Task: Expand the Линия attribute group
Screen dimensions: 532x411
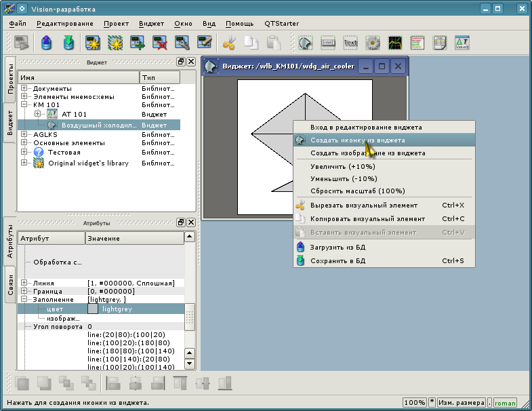Action: (24, 283)
